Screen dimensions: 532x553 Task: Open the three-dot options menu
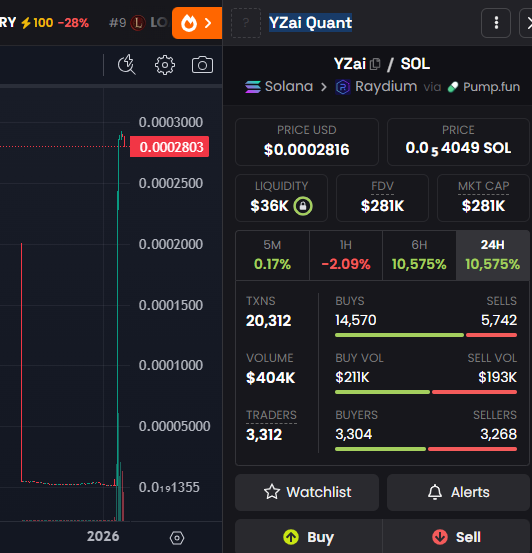[x=496, y=23]
